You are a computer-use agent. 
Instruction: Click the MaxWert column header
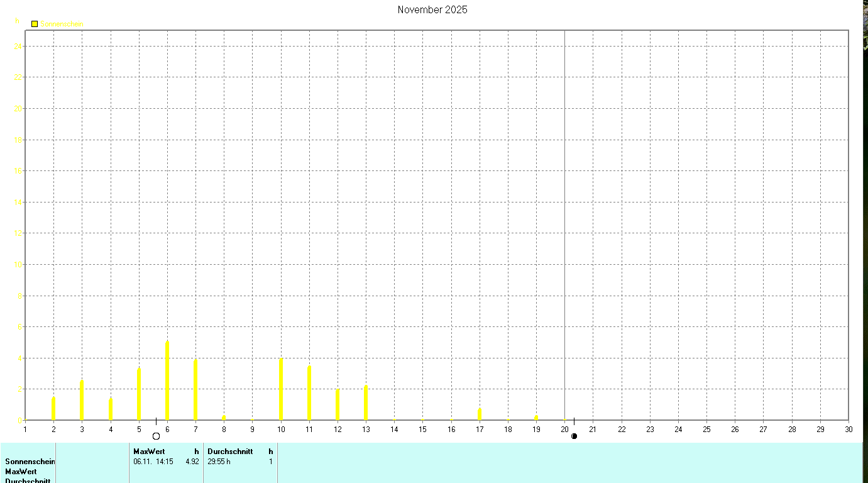click(x=149, y=452)
